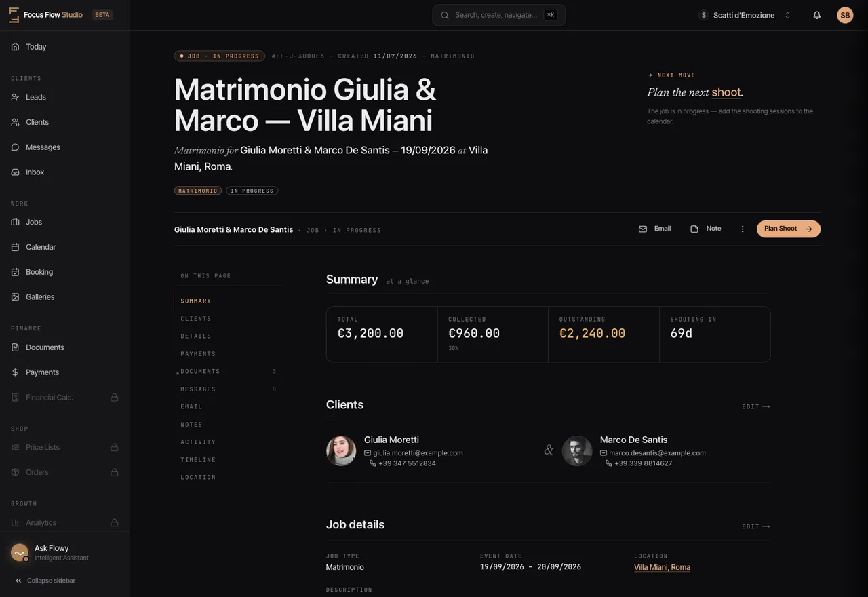
Task: Add a Note via the Note button
Action: pyautogui.click(x=706, y=229)
